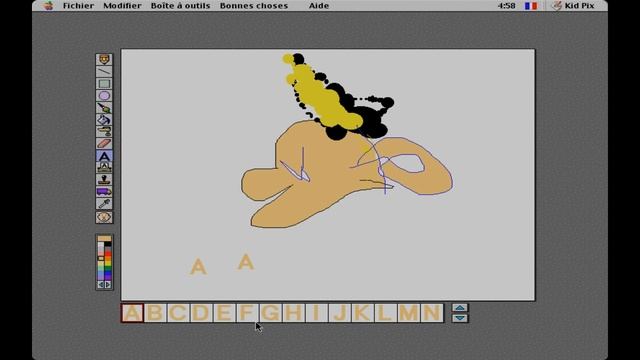Screen dimensions: 640x360
Task: Pick the blue swatch in color palette
Action: click(108, 273)
